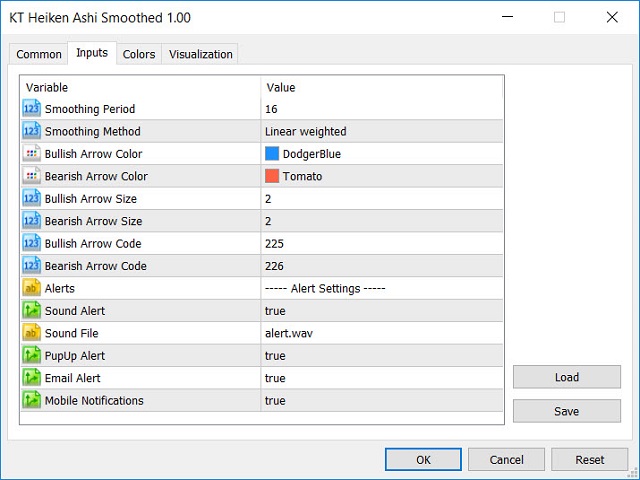Click the string icon beside Sound File
Image resolution: width=640 pixels, height=480 pixels.
[x=31, y=334]
